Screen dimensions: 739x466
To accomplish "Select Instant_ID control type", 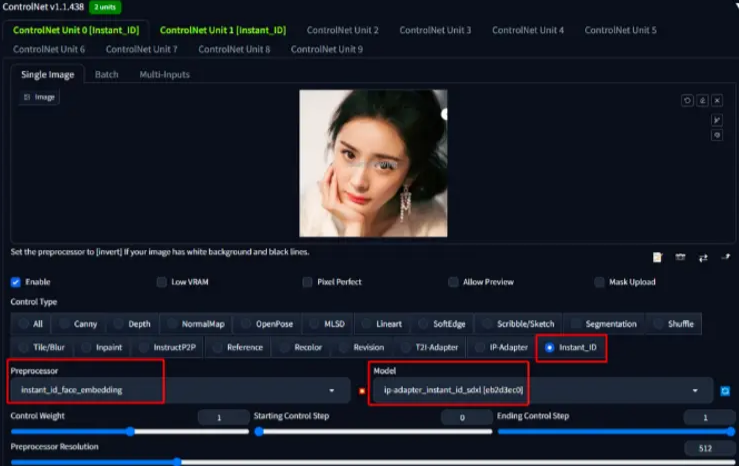I will click(x=571, y=348).
